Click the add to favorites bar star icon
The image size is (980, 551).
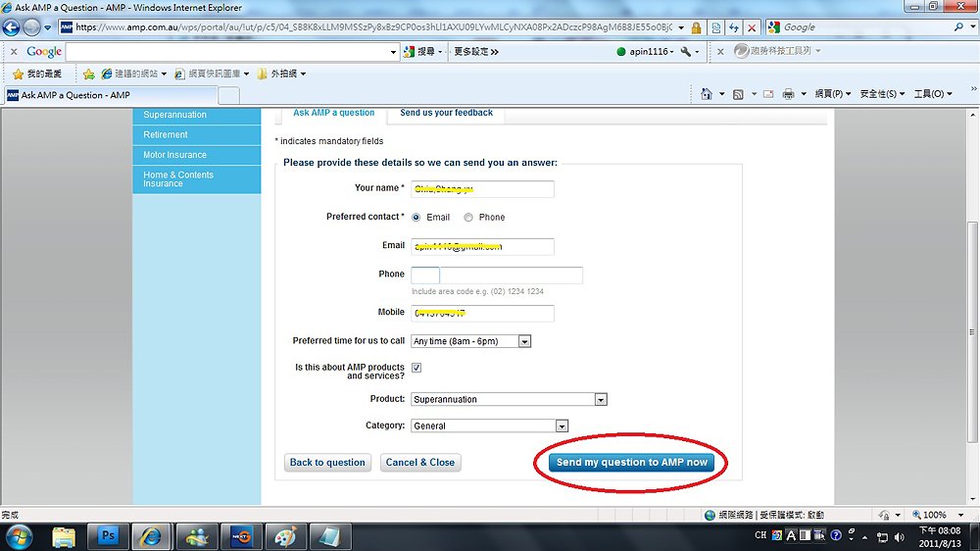[89, 74]
